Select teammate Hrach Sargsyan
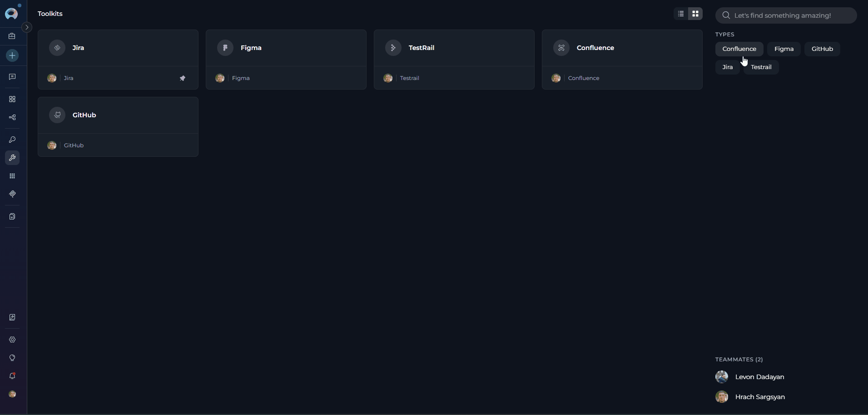Screen dimensions: 868x415 (x=761, y=396)
